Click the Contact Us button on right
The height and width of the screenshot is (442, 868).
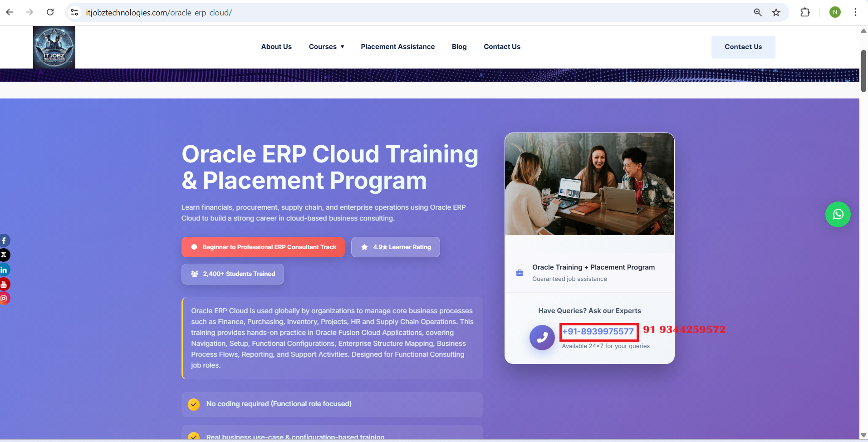click(x=743, y=47)
